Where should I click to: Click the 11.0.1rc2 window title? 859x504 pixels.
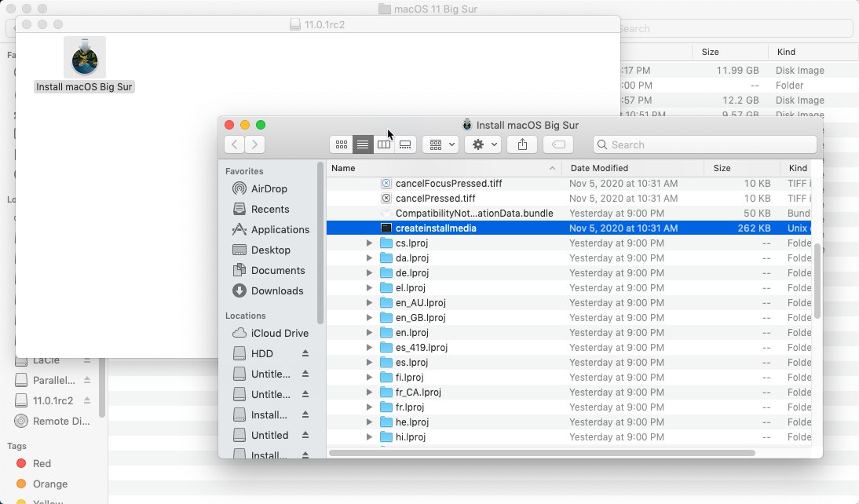[x=324, y=24]
